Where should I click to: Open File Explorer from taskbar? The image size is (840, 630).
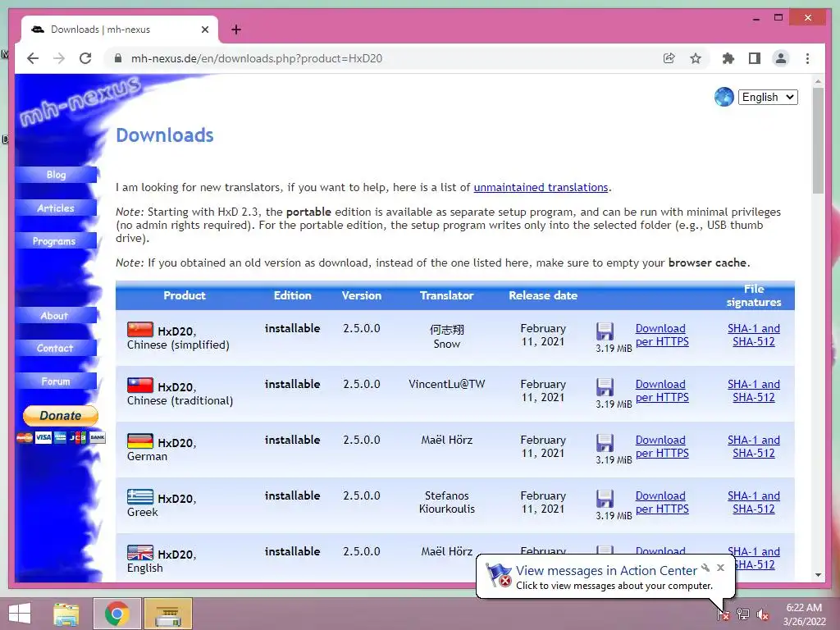coord(66,614)
